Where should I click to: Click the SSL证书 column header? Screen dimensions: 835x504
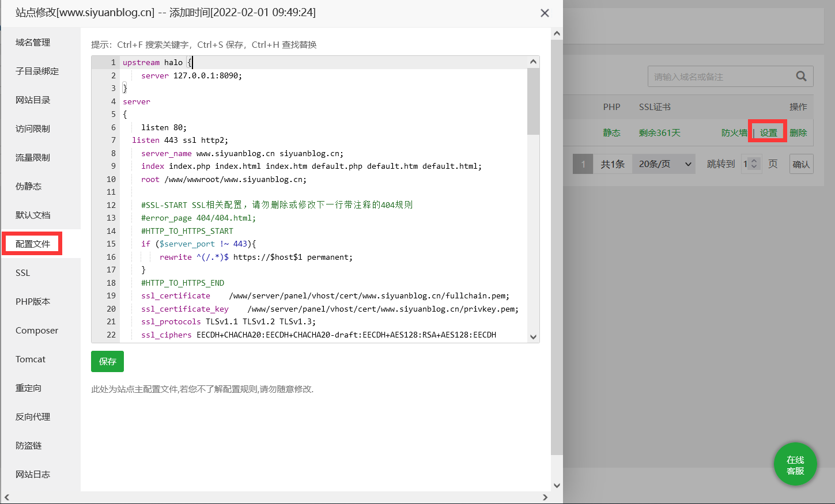(655, 107)
